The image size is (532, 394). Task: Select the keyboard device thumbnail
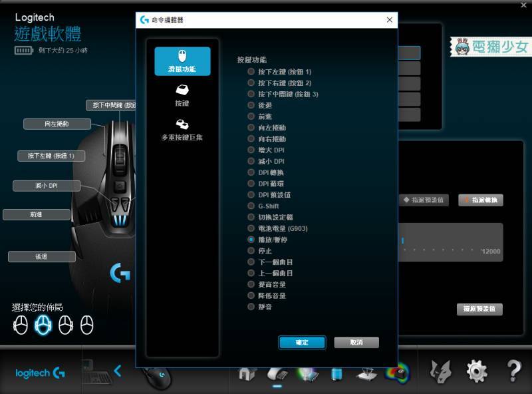(96, 372)
